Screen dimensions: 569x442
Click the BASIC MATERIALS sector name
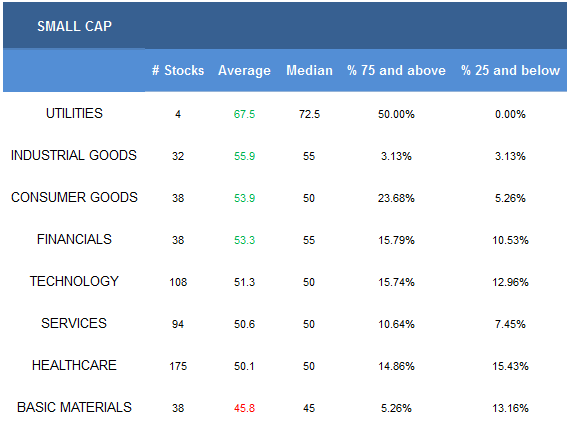(x=74, y=407)
